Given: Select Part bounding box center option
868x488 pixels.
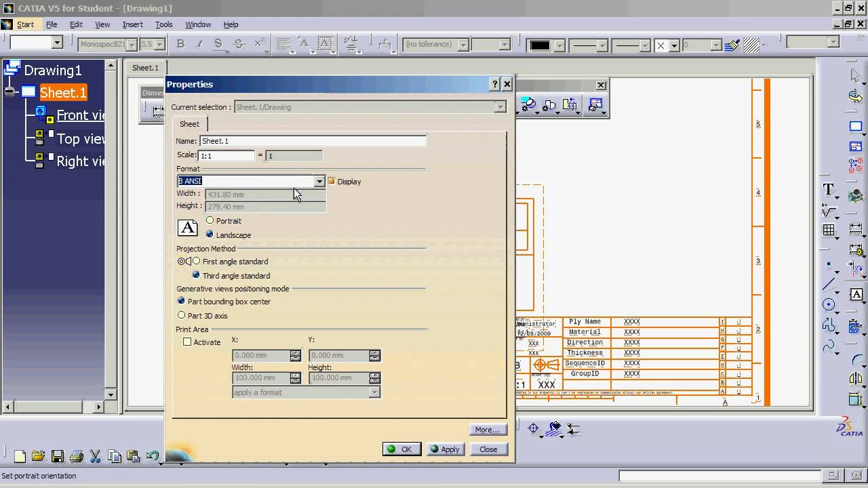Looking at the screenshot, I should click(181, 301).
